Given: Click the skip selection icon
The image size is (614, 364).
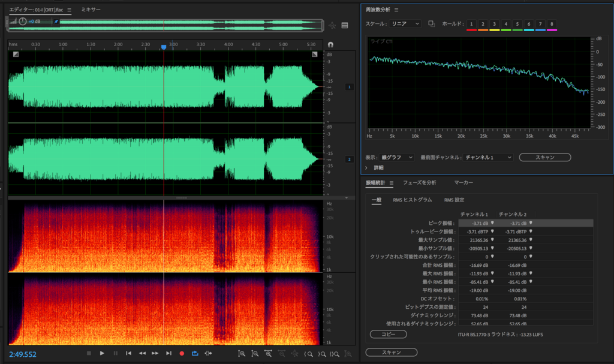Looking at the screenshot, I should click(208, 353).
